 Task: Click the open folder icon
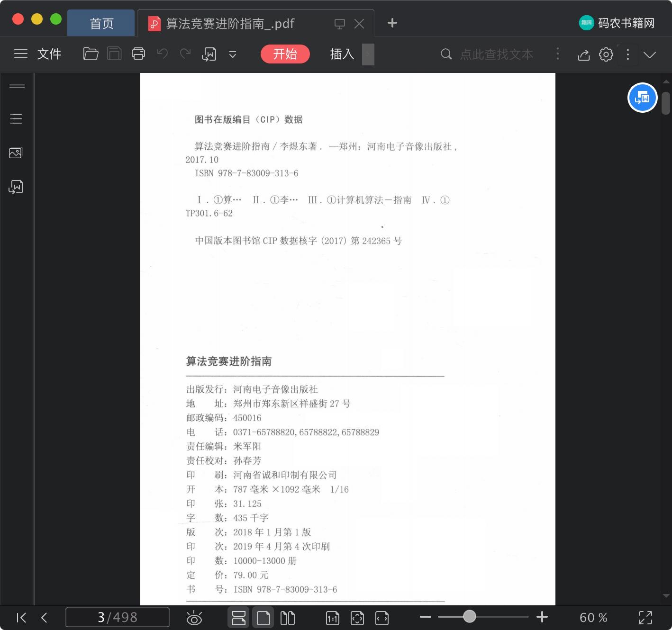click(x=91, y=54)
